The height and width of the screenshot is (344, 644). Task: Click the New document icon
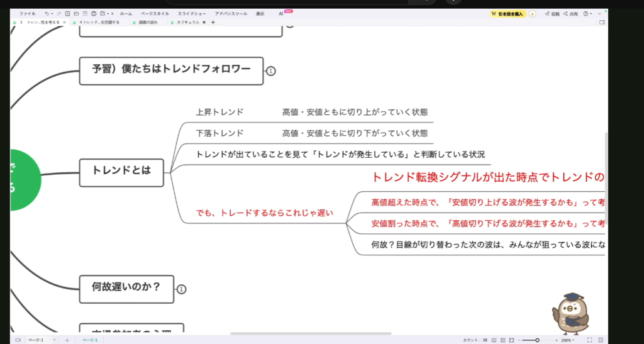pos(67,13)
